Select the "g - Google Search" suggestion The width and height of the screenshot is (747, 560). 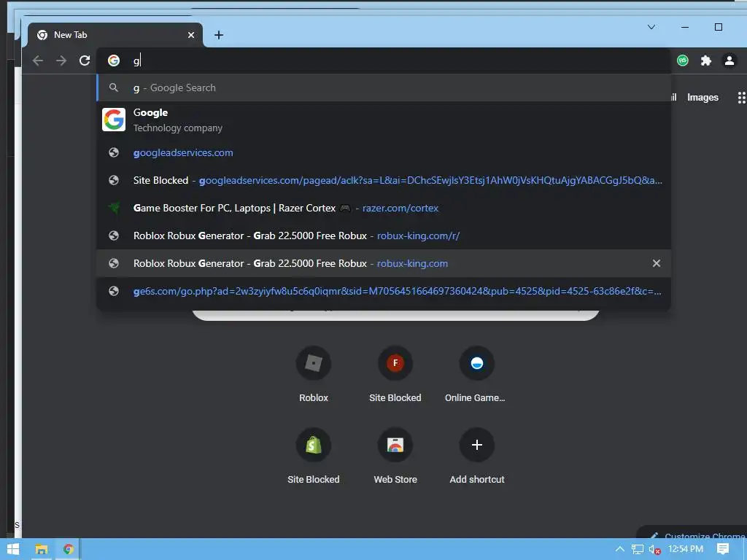(384, 87)
